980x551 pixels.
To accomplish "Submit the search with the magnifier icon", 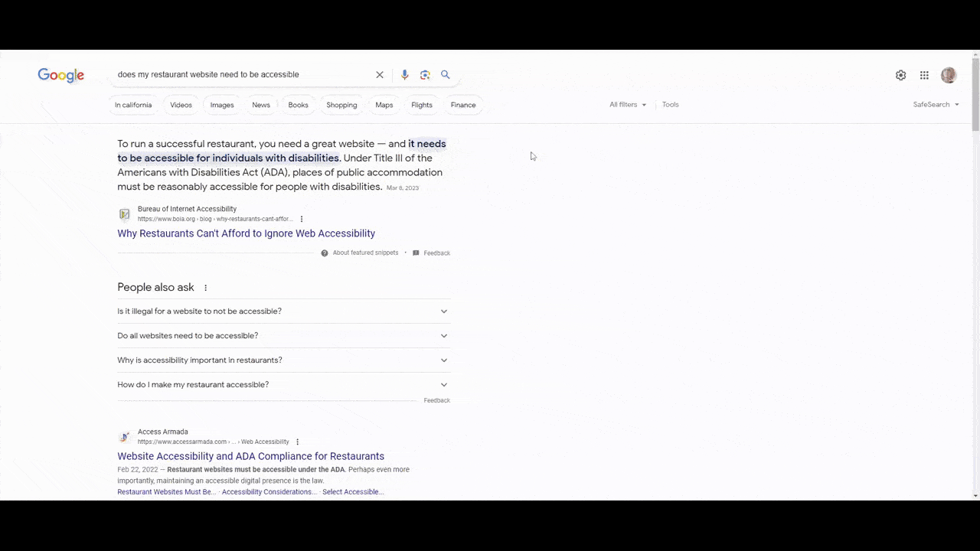I will coord(446,75).
